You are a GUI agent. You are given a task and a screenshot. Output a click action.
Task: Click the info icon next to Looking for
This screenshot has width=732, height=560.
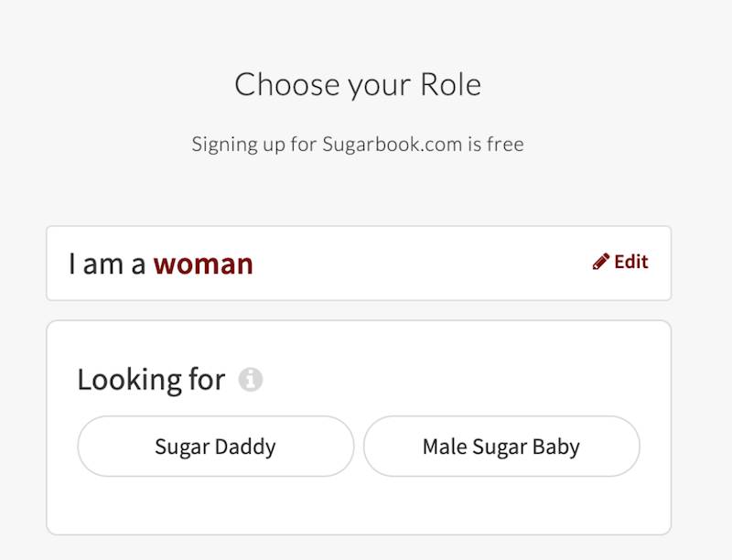click(251, 380)
